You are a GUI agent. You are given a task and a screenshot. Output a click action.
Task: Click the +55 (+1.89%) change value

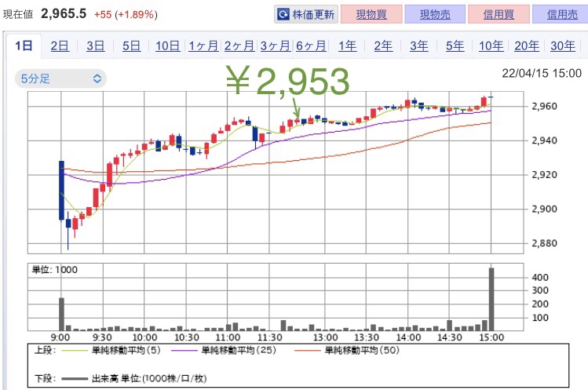coord(126,15)
